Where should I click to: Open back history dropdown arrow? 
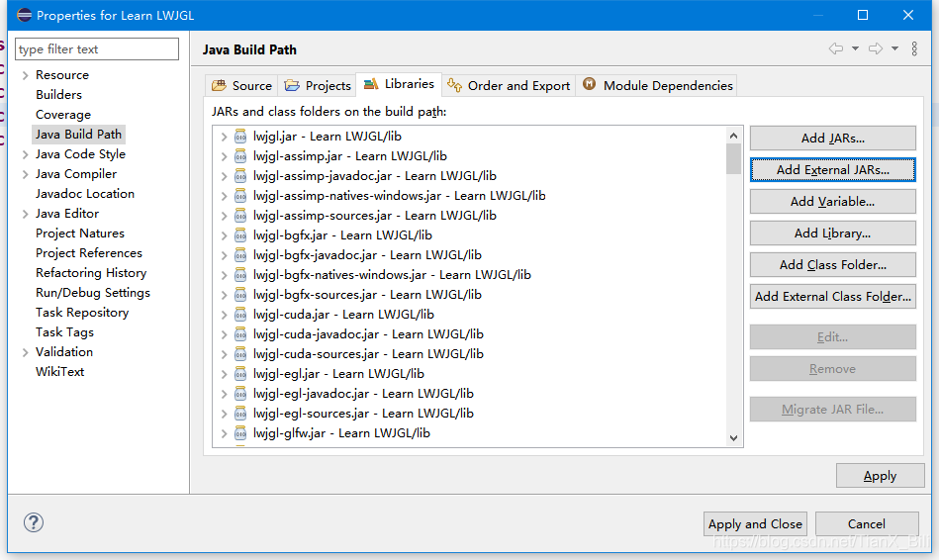855,48
